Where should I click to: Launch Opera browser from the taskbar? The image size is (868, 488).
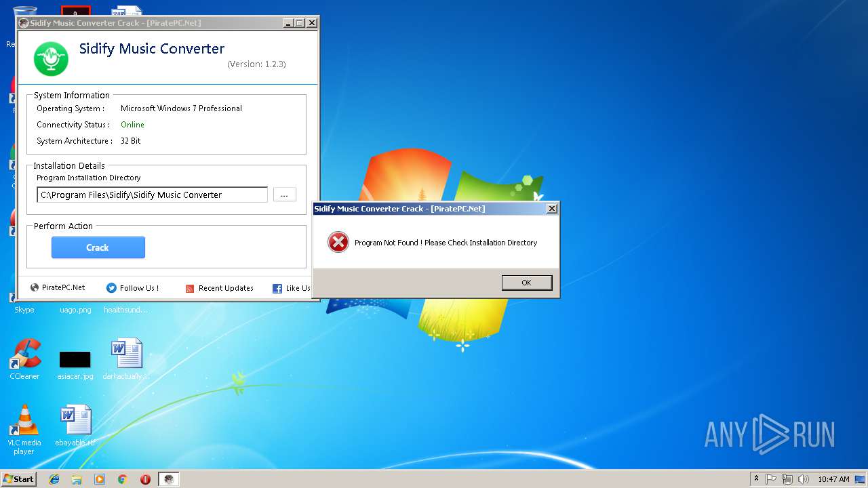(145, 479)
